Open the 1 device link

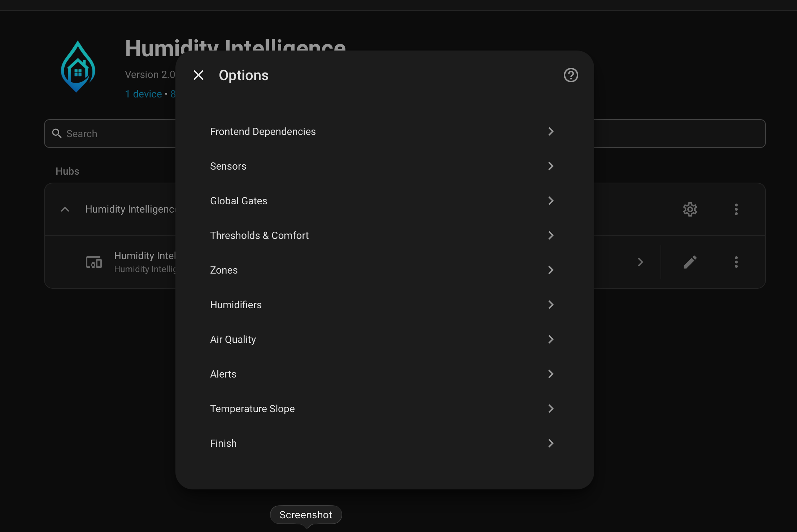[x=143, y=94]
